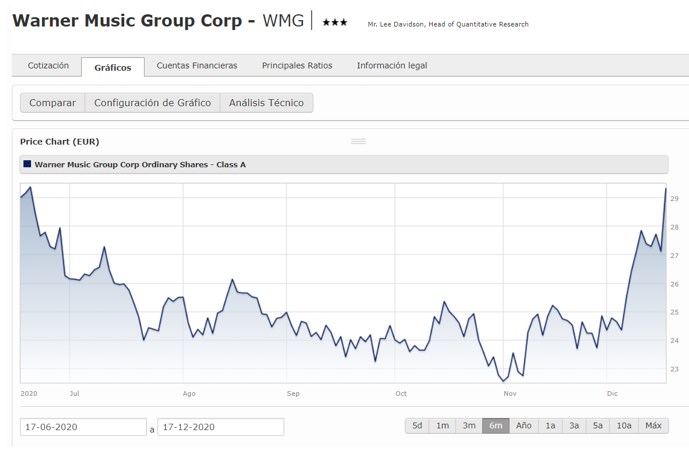Open the Cotización tab
Screen dimensions: 689x451
click(x=48, y=66)
